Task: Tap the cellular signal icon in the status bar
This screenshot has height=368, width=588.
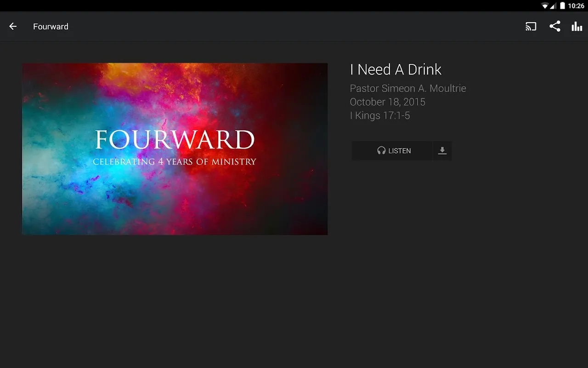Action: click(x=554, y=6)
